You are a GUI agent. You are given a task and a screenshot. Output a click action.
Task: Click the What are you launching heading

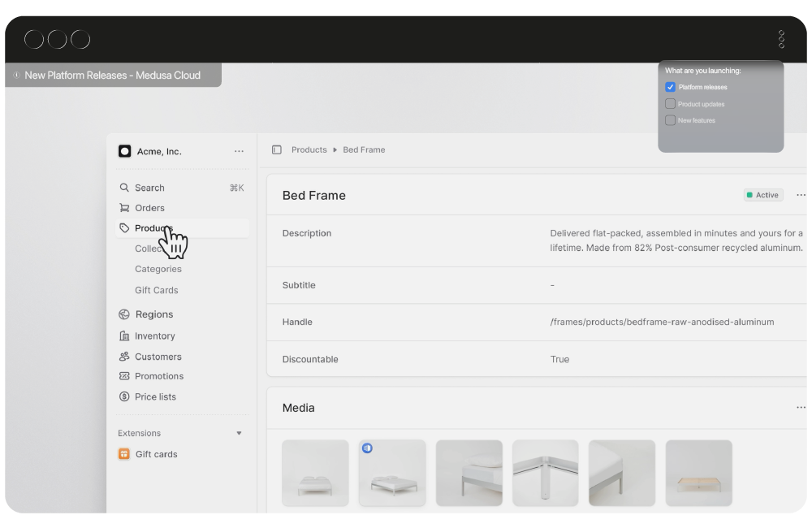click(x=702, y=71)
